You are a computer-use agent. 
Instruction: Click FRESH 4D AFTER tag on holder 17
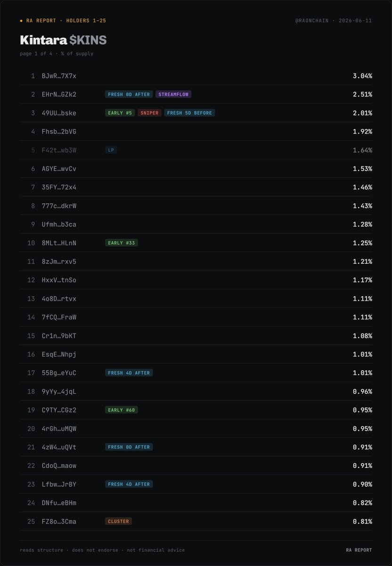point(129,373)
